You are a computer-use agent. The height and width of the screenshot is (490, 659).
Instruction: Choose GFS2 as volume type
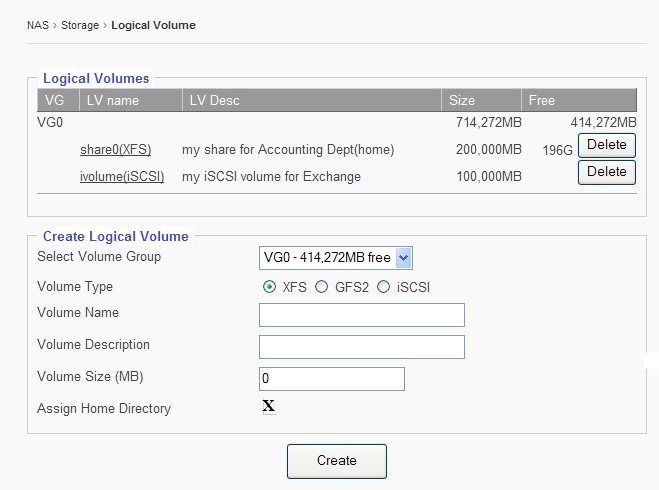(x=321, y=287)
